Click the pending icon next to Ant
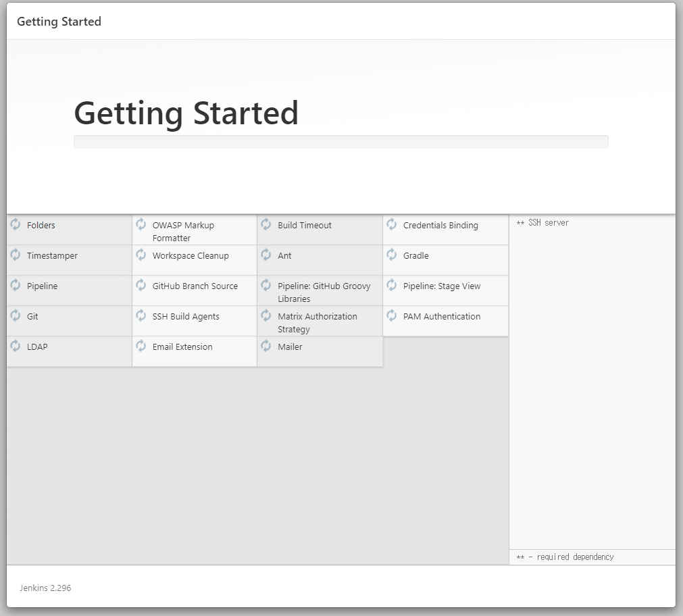The image size is (683, 616). pyautogui.click(x=266, y=255)
